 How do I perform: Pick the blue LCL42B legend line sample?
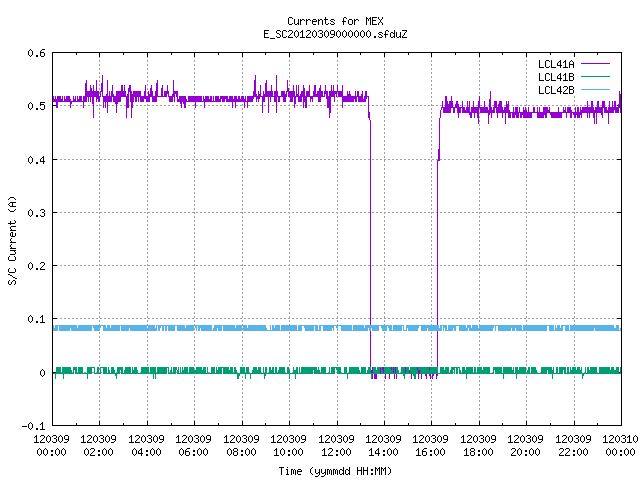click(x=595, y=90)
